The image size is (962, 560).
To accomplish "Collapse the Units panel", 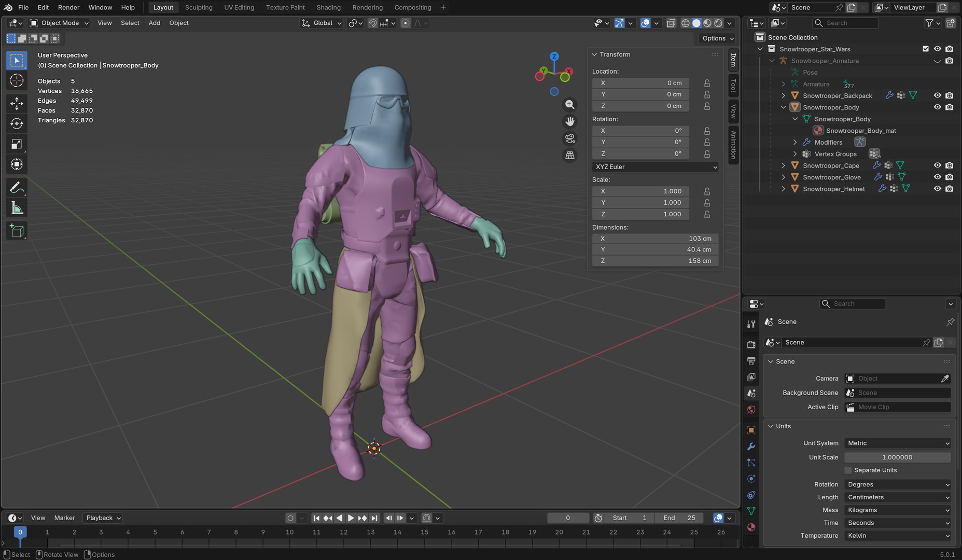I will tap(771, 426).
